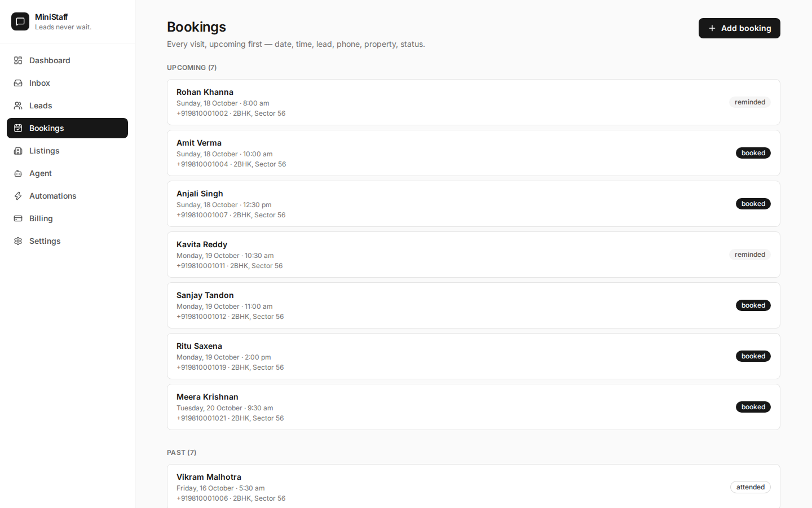Click "Friday, 16 October · 5:30 am" text
The image size is (812, 508).
tap(220, 488)
